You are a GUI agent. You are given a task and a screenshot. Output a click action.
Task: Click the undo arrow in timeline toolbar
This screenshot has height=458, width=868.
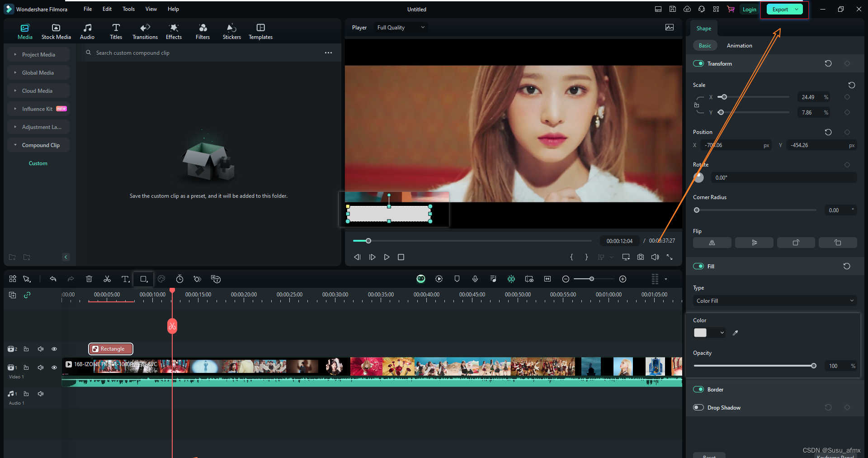53,279
